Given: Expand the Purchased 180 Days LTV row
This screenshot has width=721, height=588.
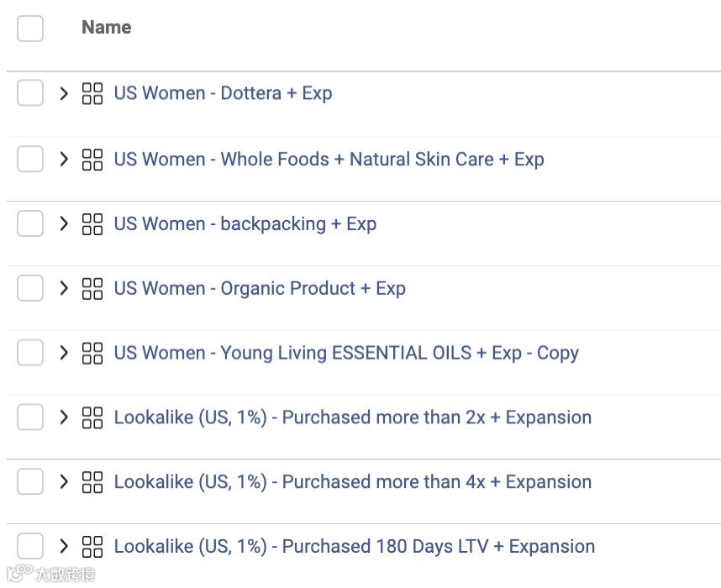Looking at the screenshot, I should 64,547.
